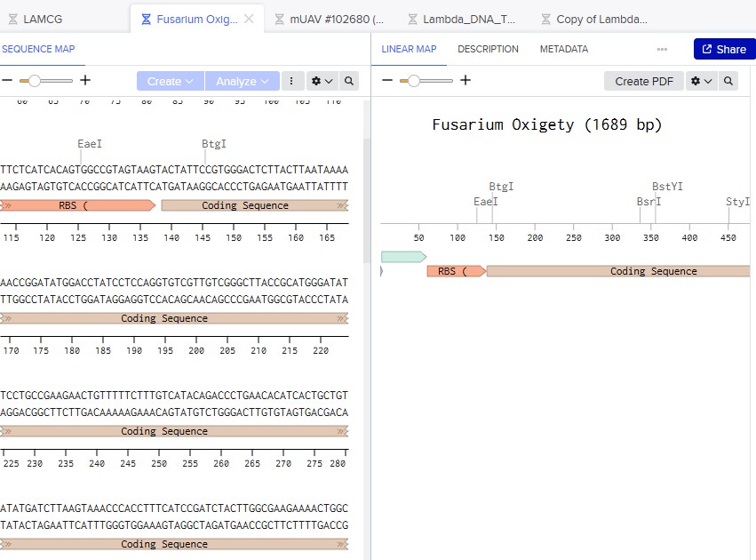
Task: Switch to the Metadata tab
Action: [563, 49]
